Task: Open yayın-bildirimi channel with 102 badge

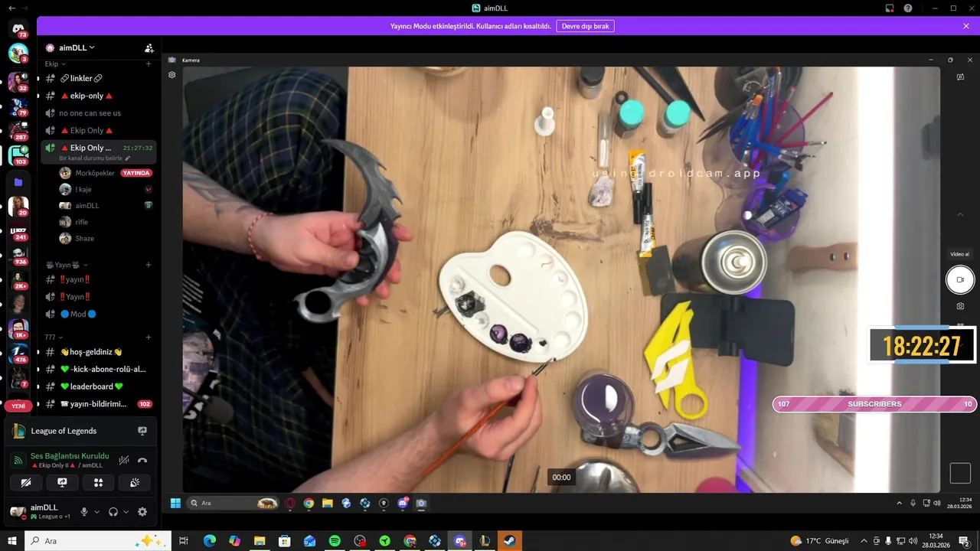Action: pyautogui.click(x=99, y=404)
